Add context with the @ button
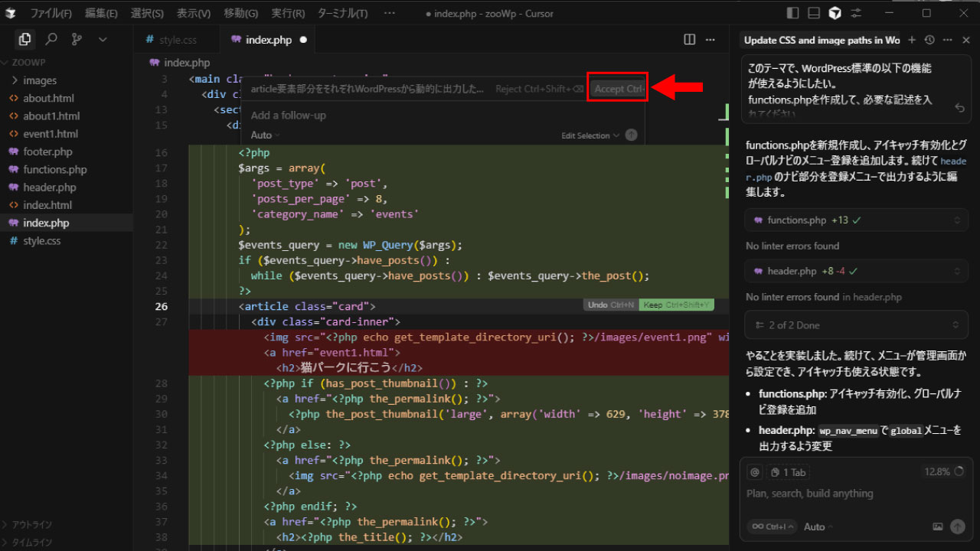The width and height of the screenshot is (980, 551). click(755, 472)
